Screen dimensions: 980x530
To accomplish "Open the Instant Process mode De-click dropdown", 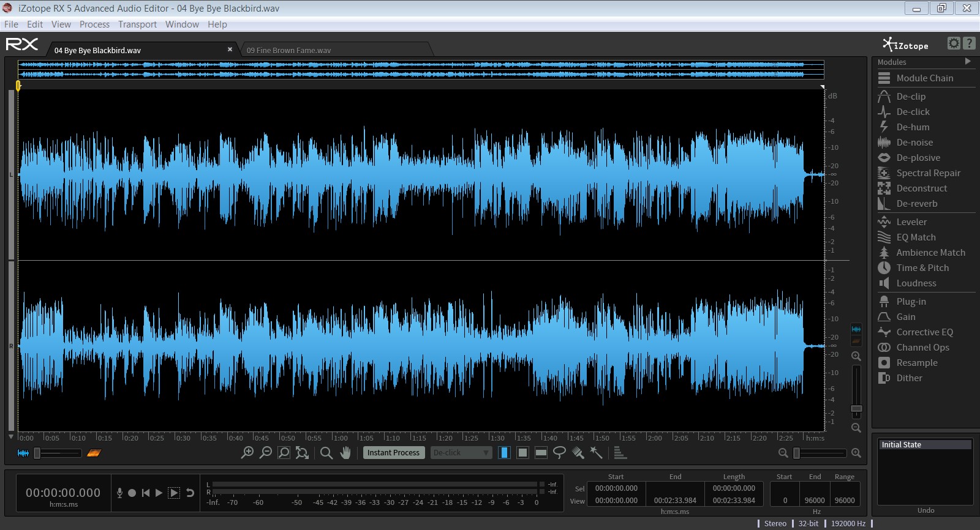I will 461,453.
